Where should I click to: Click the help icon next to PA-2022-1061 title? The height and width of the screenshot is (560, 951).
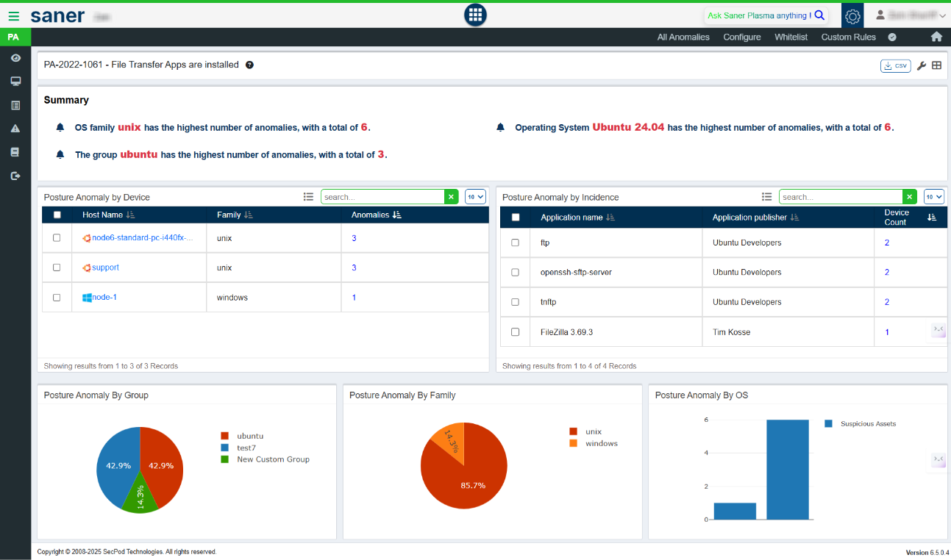(249, 65)
